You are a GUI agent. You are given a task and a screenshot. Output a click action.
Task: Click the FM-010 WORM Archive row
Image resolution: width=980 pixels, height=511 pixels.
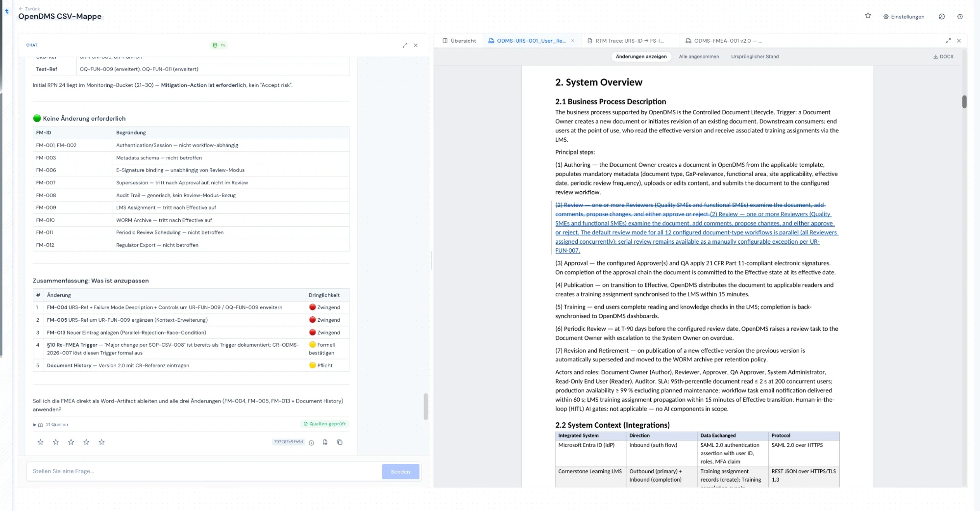(191, 220)
